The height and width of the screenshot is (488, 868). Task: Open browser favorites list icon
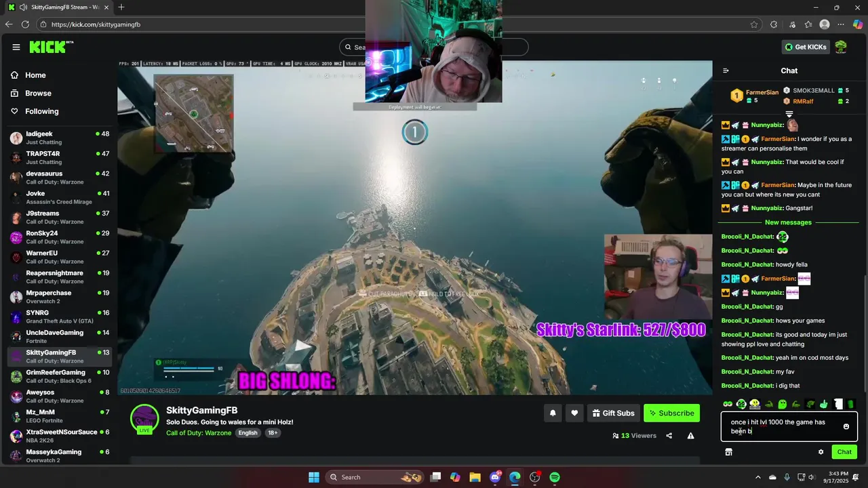click(808, 24)
